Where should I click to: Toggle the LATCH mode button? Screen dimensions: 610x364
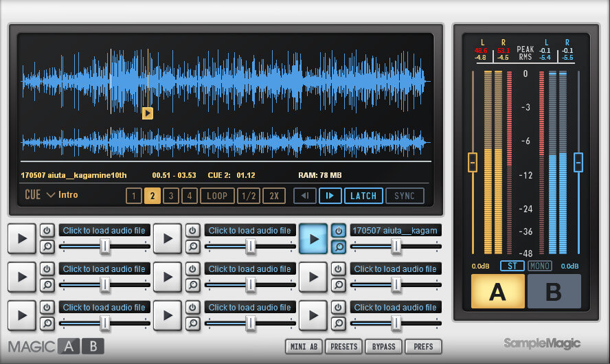click(x=363, y=196)
